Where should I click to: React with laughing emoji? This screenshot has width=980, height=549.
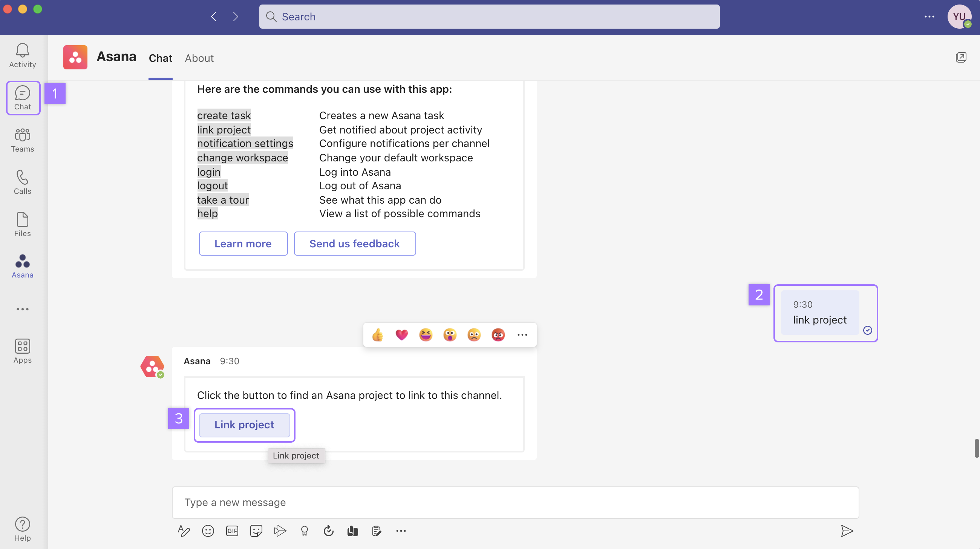[426, 335]
